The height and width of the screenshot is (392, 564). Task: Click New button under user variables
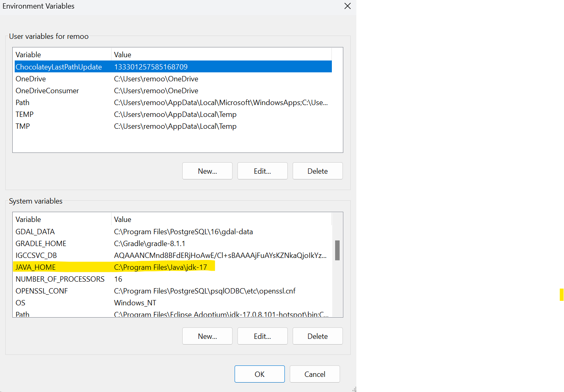click(x=207, y=171)
